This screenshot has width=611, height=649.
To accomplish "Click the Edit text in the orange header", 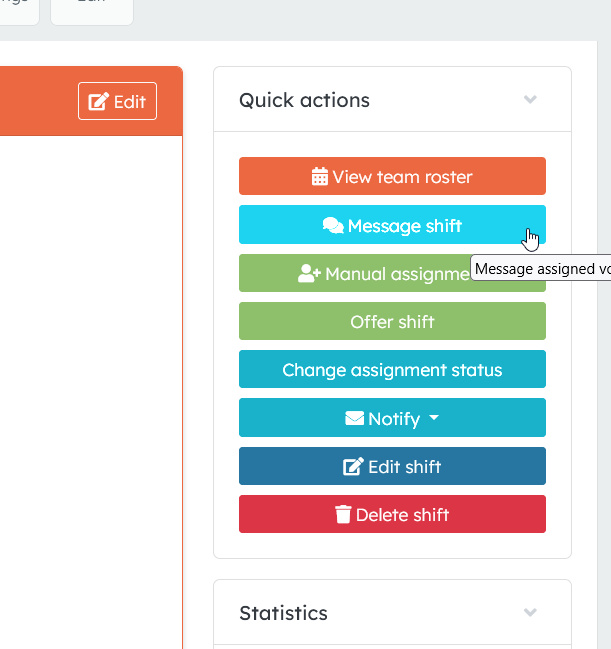I will click(x=130, y=102).
